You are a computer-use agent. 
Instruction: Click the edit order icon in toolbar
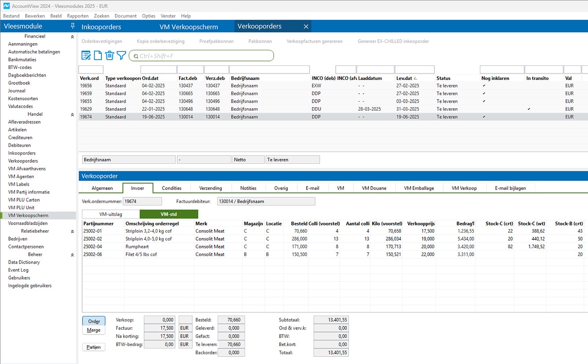coord(86,56)
